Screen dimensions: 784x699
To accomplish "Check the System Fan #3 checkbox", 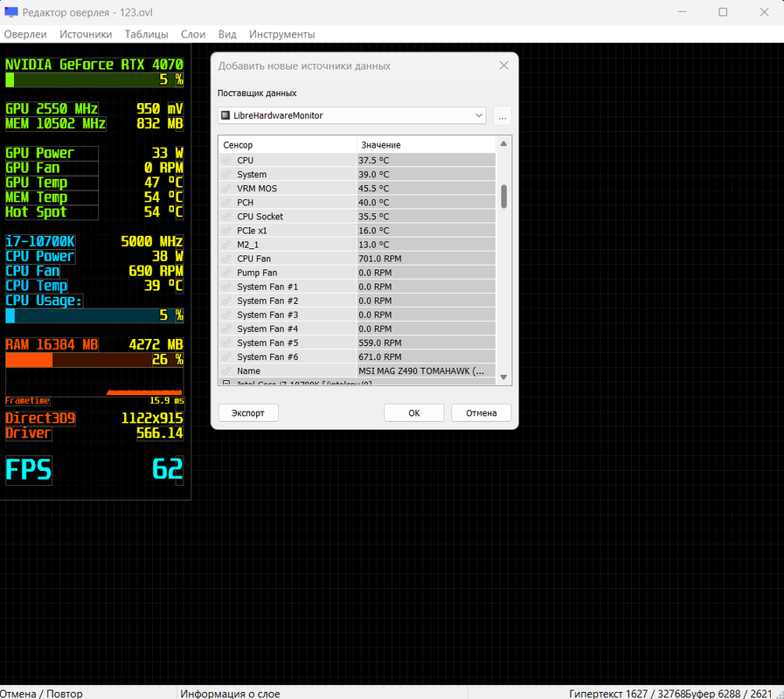I will (x=226, y=315).
